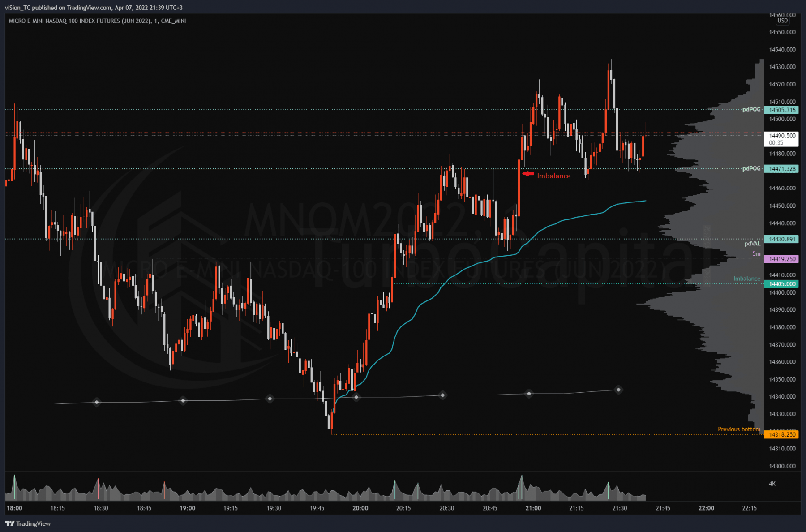Click the last diamond marker on the gray line

click(618, 390)
